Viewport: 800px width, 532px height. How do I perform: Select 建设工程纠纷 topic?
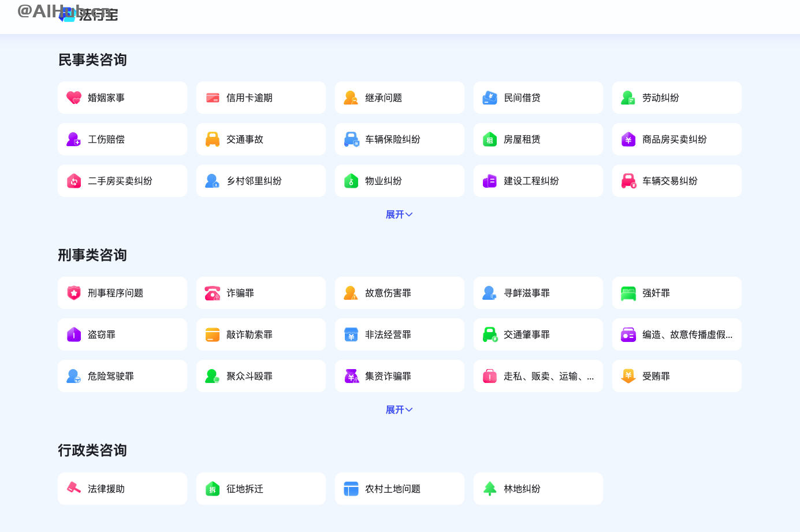[538, 181]
